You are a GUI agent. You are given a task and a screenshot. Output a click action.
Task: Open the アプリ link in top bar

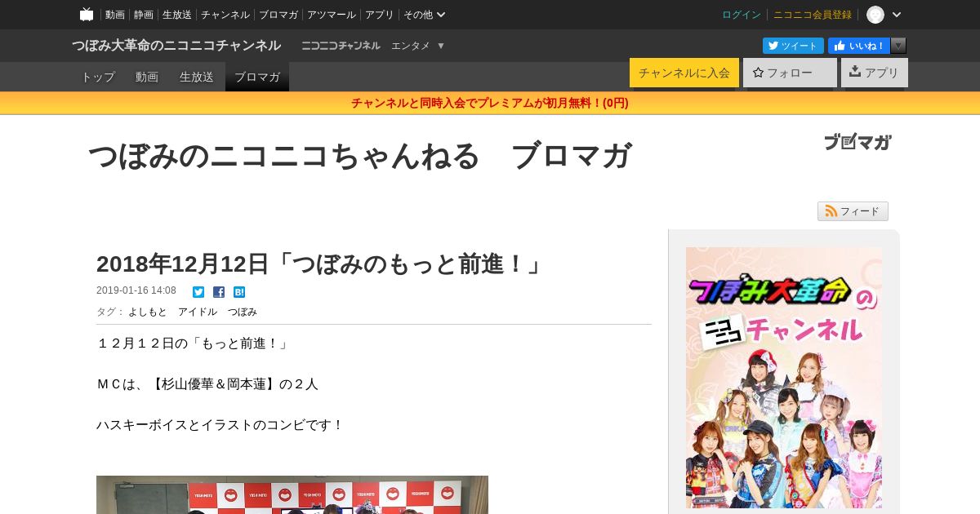[x=379, y=15]
